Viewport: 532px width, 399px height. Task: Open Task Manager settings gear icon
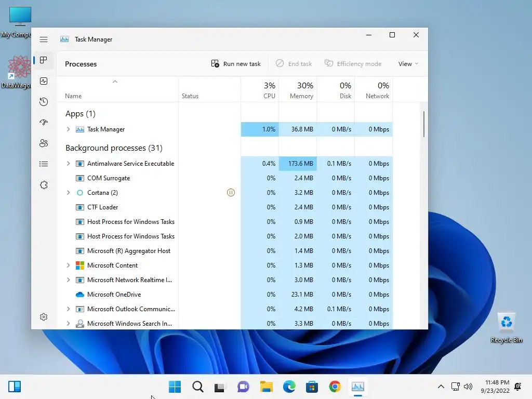tap(44, 317)
